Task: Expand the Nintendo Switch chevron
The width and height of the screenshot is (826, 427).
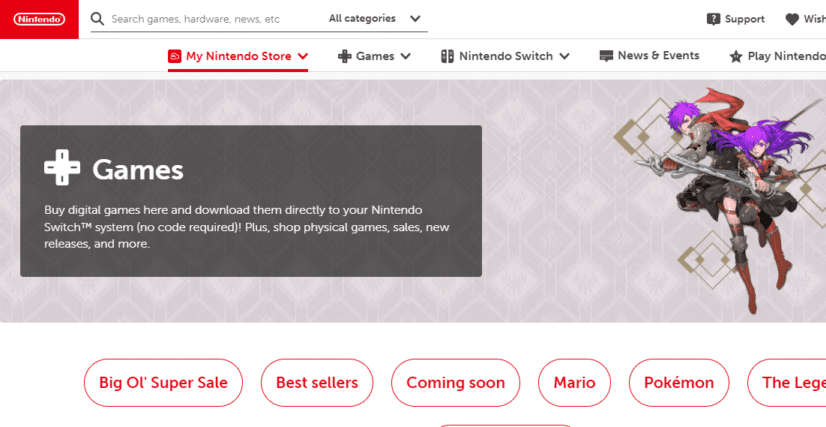Action: coord(564,56)
